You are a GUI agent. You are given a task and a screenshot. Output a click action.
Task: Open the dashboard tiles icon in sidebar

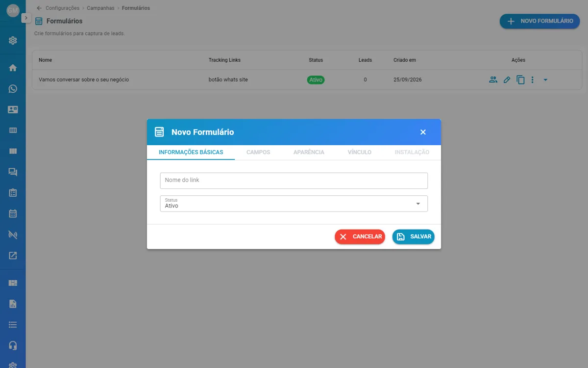pyautogui.click(x=13, y=283)
